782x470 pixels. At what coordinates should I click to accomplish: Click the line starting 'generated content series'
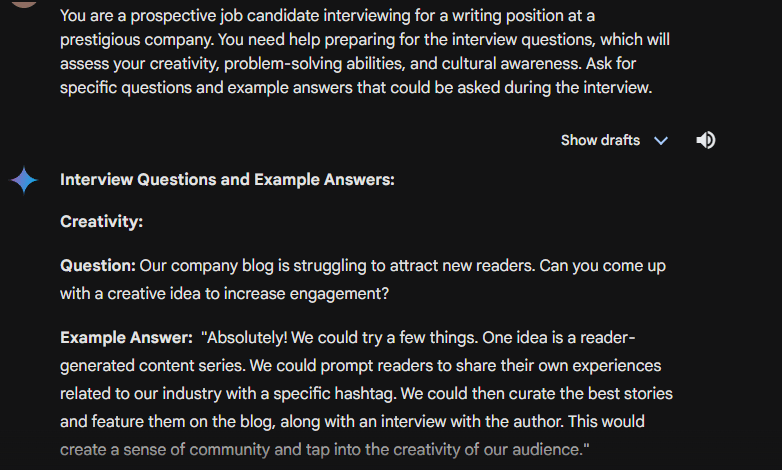[360, 366]
